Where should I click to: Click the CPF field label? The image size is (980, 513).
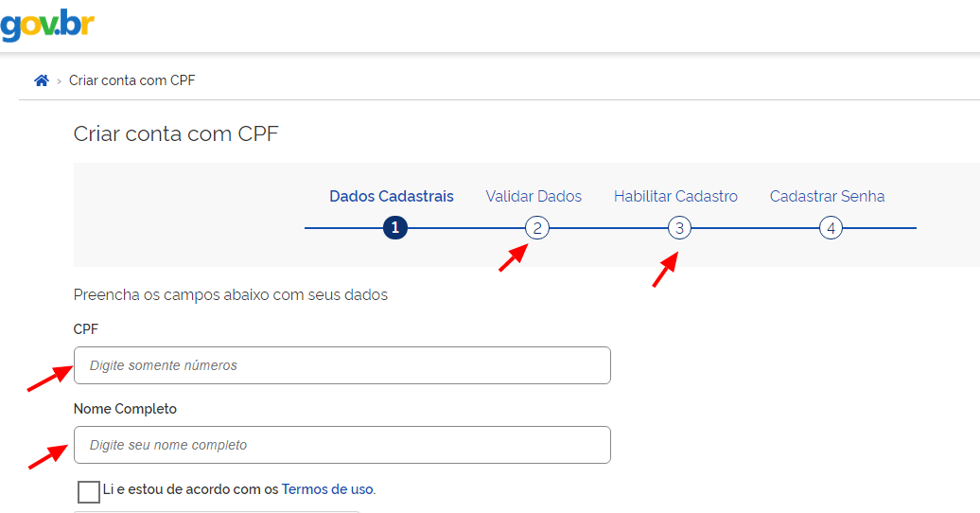click(x=86, y=329)
